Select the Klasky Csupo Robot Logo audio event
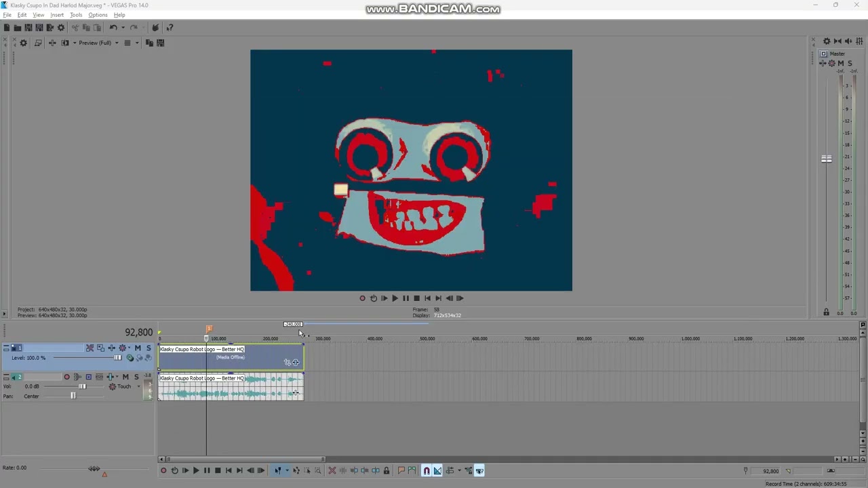Viewport: 868px width, 488px height. coord(231,386)
